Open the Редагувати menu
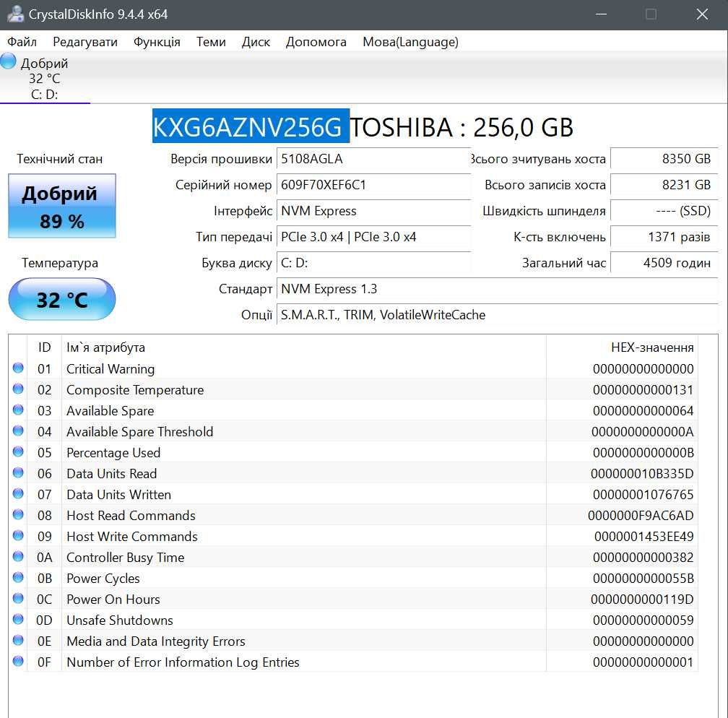 click(85, 42)
